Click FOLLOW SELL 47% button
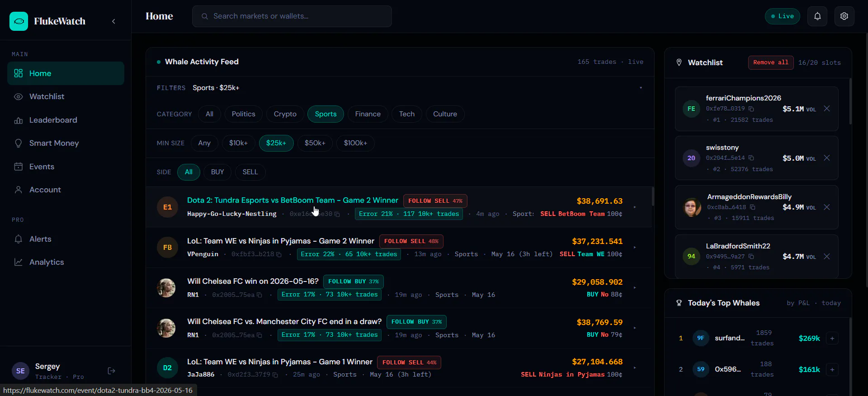This screenshot has height=396, width=868. coord(435,201)
